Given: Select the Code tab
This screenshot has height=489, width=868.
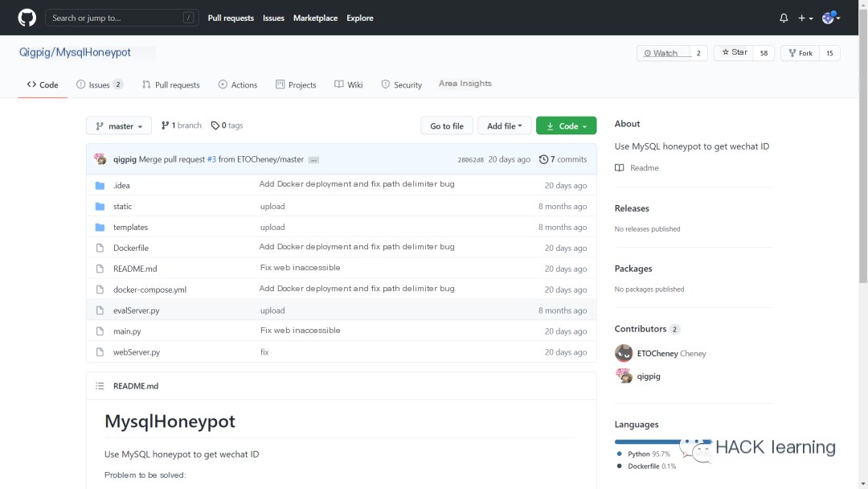Looking at the screenshot, I should point(43,84).
